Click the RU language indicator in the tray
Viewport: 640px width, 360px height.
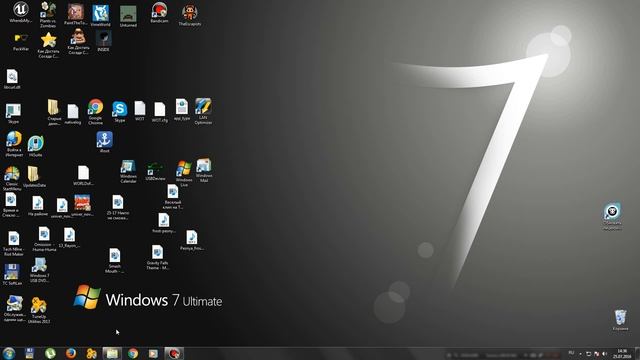click(571, 353)
